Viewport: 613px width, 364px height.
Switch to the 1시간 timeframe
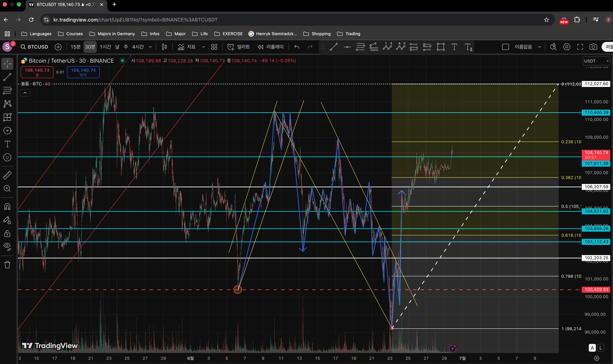(105, 47)
